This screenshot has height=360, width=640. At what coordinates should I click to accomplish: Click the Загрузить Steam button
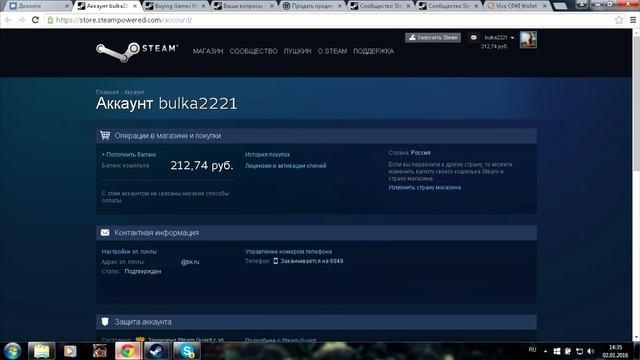[433, 38]
